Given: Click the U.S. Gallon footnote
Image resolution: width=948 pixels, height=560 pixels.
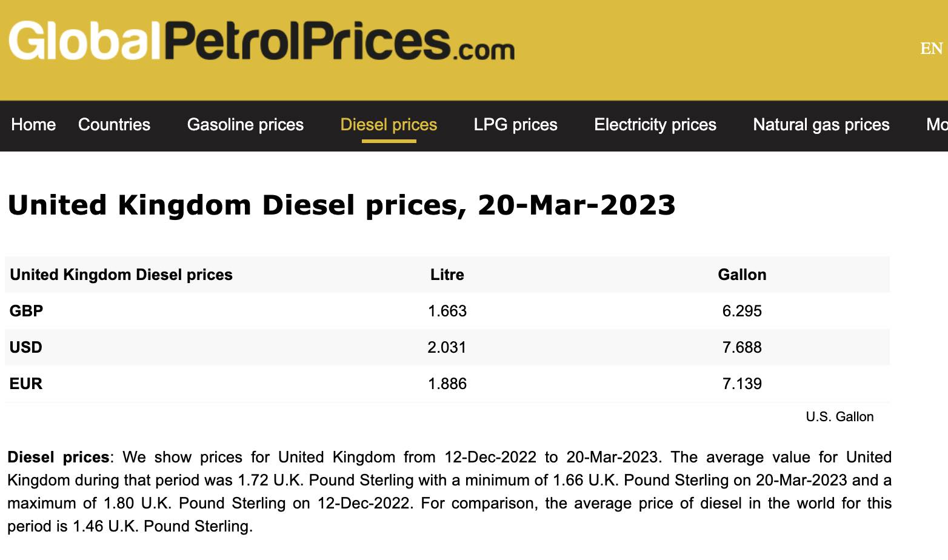Looking at the screenshot, I should coord(840,417).
